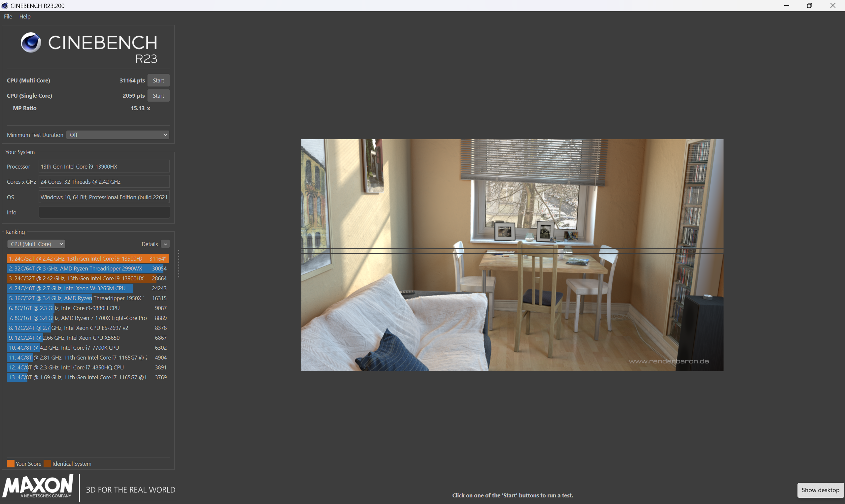This screenshot has height=504, width=845.
Task: Click the Cinebench logo sphere icon
Action: tap(31, 43)
